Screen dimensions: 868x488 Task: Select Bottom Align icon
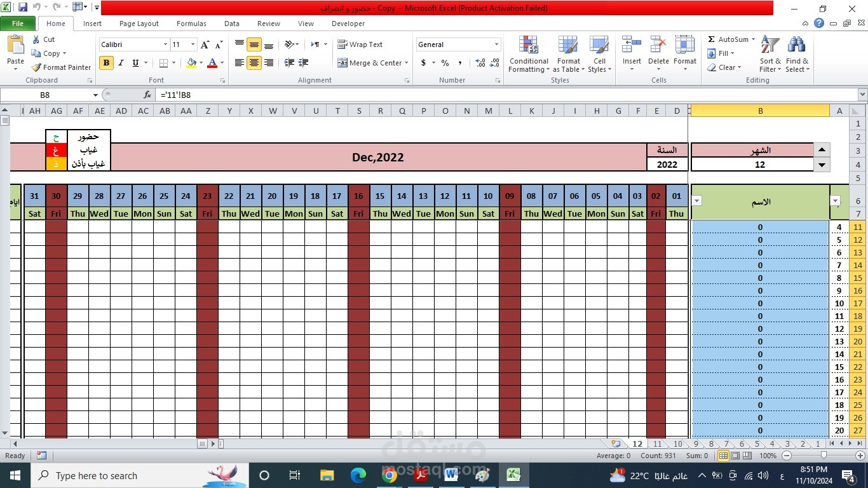tap(269, 44)
